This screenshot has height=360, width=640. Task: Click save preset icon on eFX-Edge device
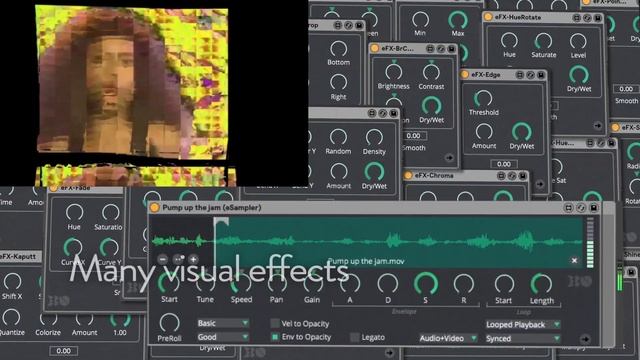pos(541,75)
